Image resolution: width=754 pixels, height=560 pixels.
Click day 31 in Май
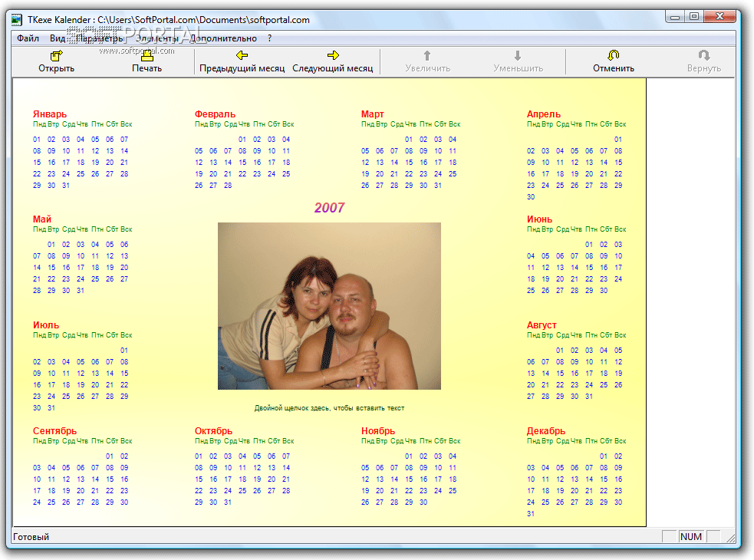81,291
